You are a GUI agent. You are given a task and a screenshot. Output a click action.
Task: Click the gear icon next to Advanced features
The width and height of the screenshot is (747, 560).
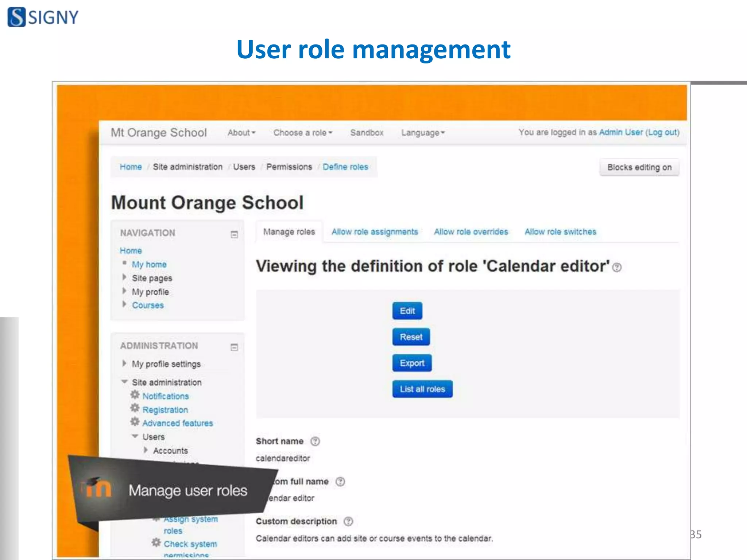point(135,422)
